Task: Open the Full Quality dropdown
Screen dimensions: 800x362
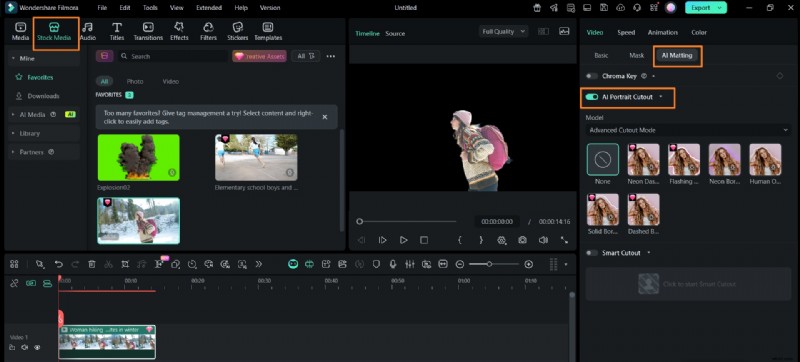Action: click(503, 32)
